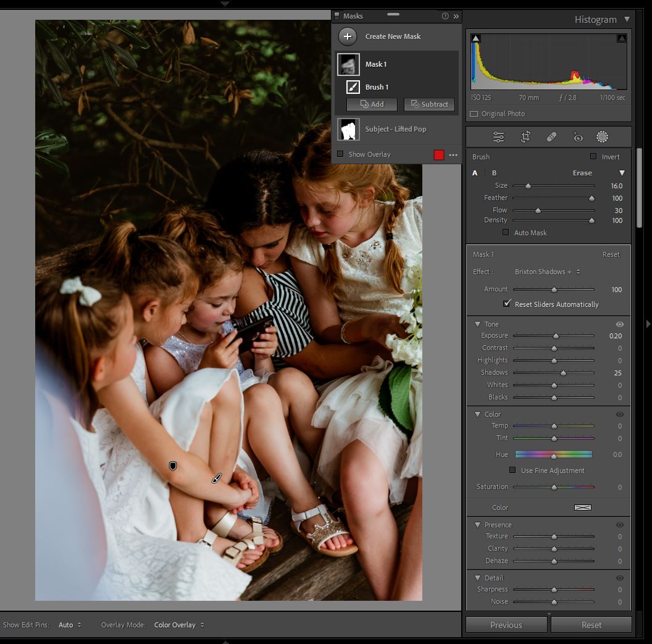The width and height of the screenshot is (652, 644).
Task: Enable the Show Overlay checkbox
Action: click(340, 154)
